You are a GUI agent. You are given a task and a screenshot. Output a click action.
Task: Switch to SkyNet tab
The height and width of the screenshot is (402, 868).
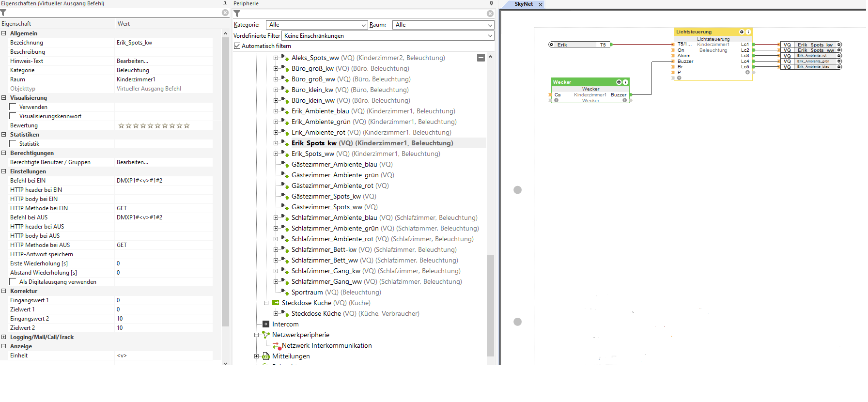[523, 4]
